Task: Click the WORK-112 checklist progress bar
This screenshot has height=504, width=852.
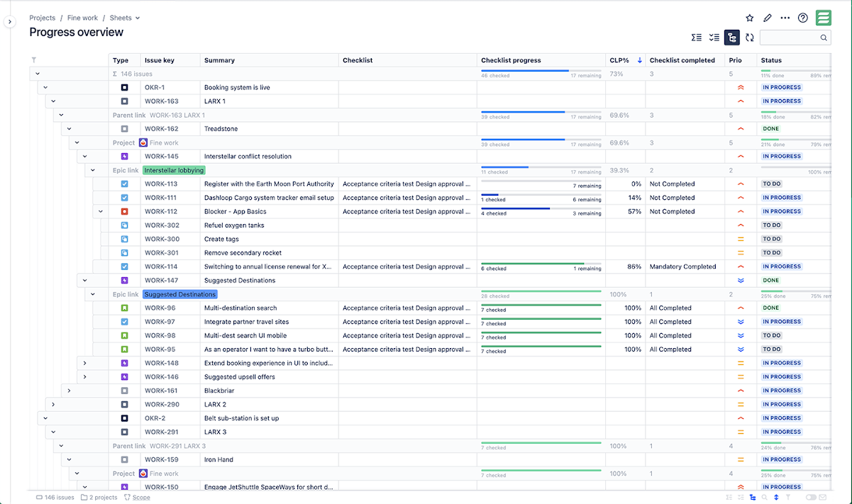Action: pyautogui.click(x=541, y=209)
